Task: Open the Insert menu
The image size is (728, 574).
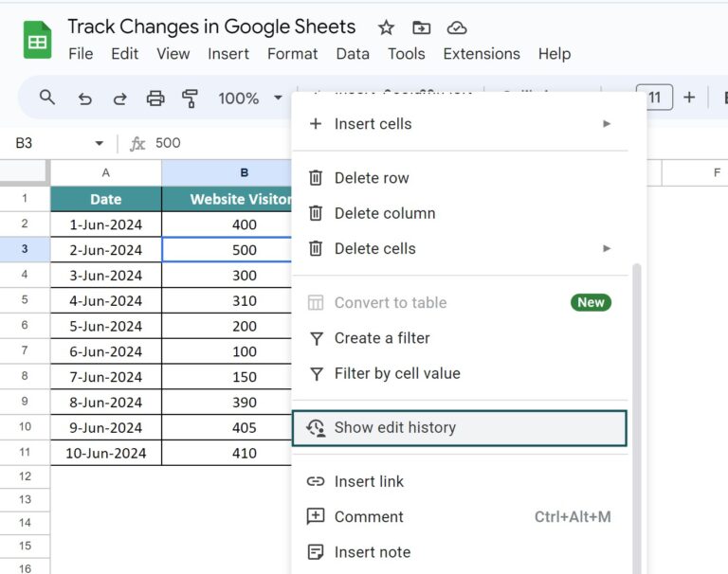Action: [x=227, y=54]
